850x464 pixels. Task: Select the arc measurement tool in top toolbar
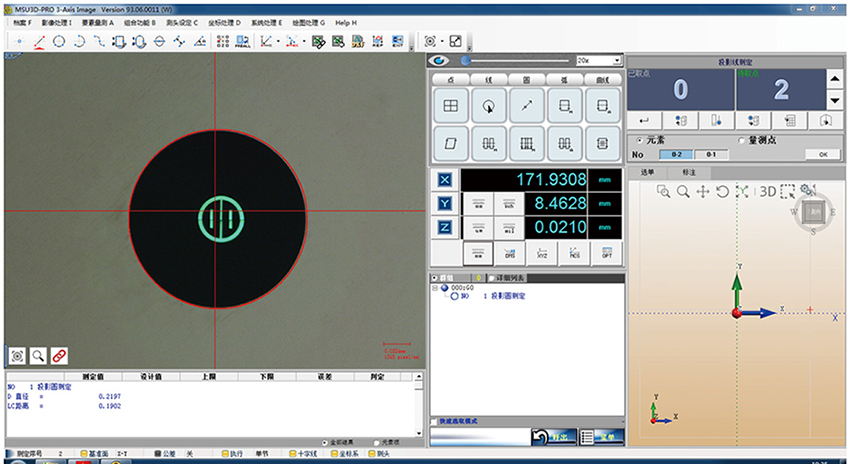click(x=79, y=42)
